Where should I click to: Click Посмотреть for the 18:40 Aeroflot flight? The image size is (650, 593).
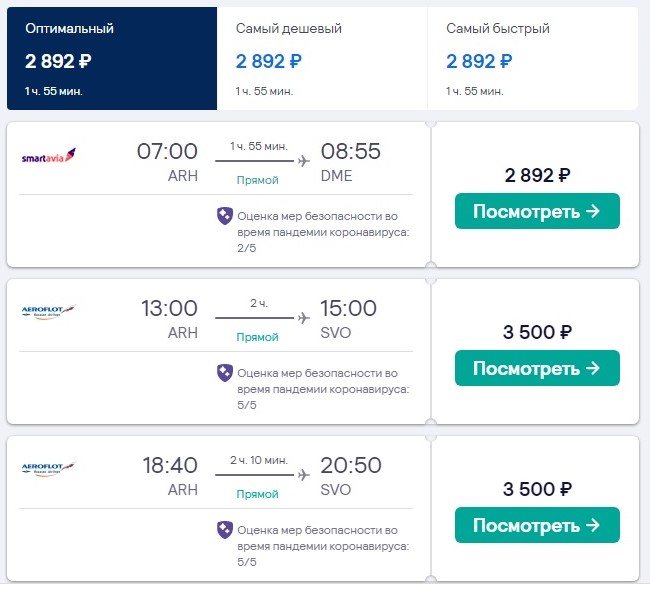(537, 525)
